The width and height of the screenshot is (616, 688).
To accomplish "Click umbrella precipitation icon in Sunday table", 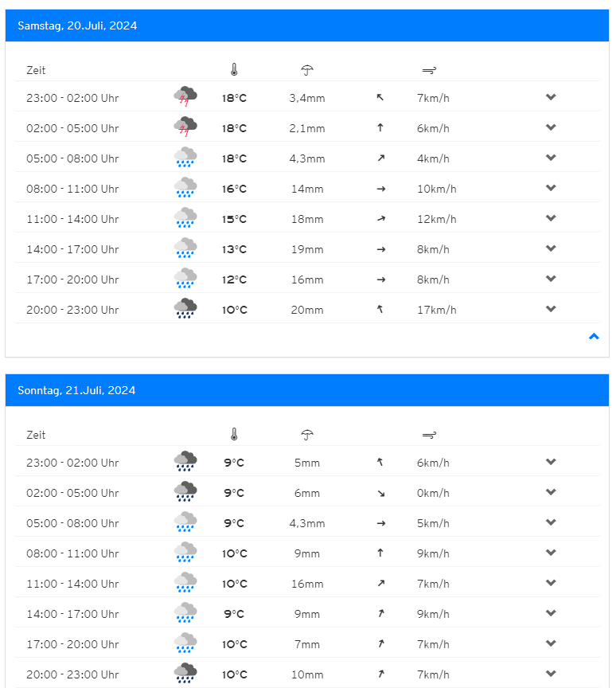I will coord(307,435).
